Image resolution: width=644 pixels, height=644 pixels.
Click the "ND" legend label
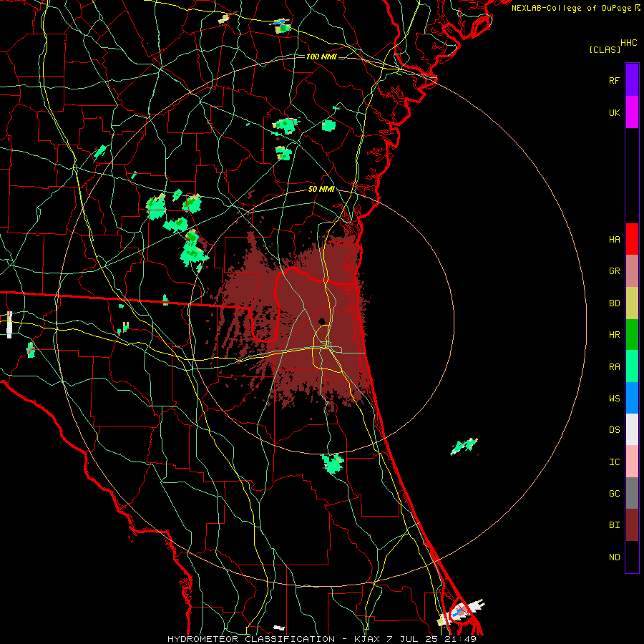pyautogui.click(x=614, y=557)
